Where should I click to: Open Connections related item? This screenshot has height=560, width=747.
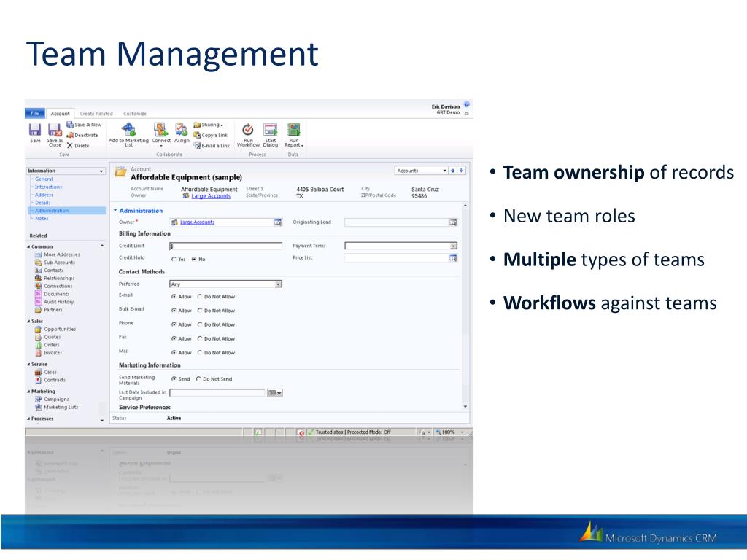[x=53, y=286]
